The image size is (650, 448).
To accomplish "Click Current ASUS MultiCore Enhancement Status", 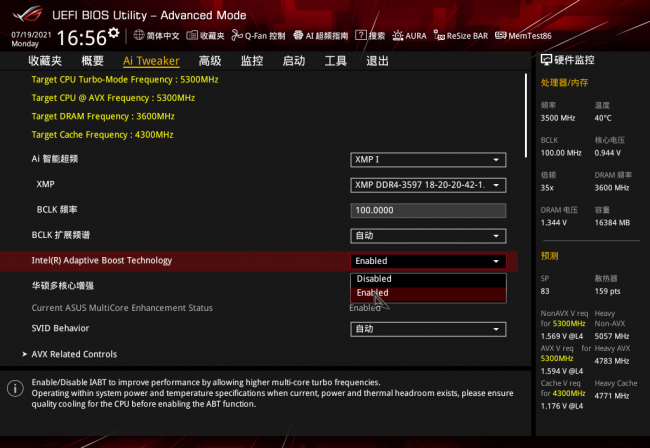I will (122, 308).
